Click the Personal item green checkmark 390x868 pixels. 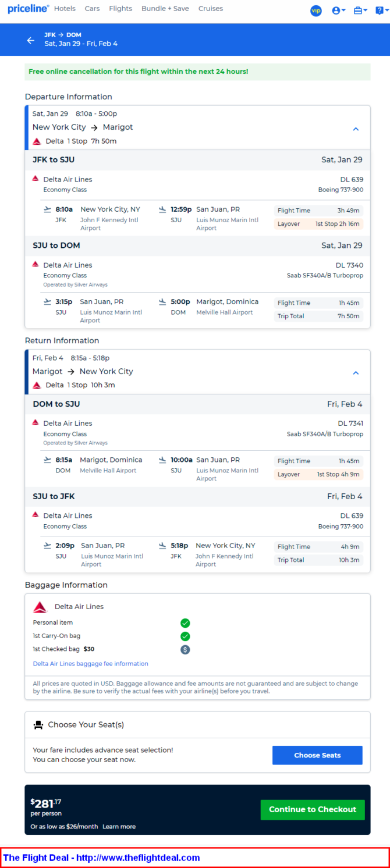[x=185, y=623]
